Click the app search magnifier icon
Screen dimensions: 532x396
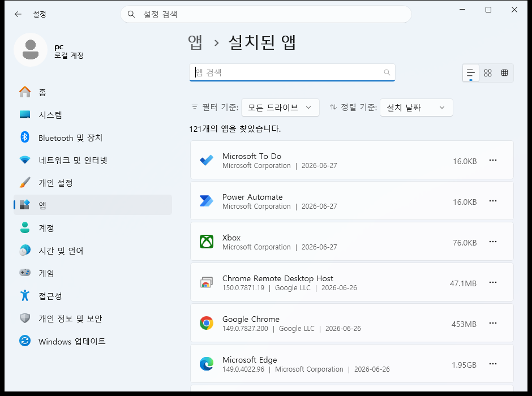pos(387,72)
